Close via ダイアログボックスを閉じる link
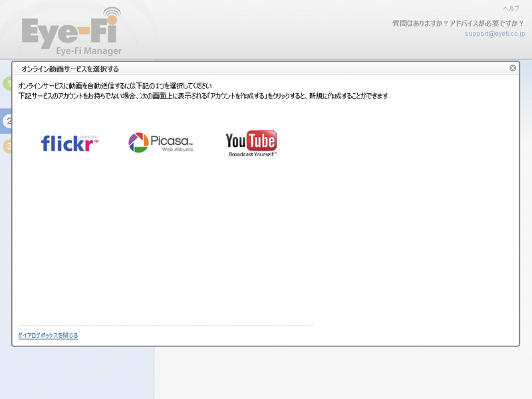 47,335
